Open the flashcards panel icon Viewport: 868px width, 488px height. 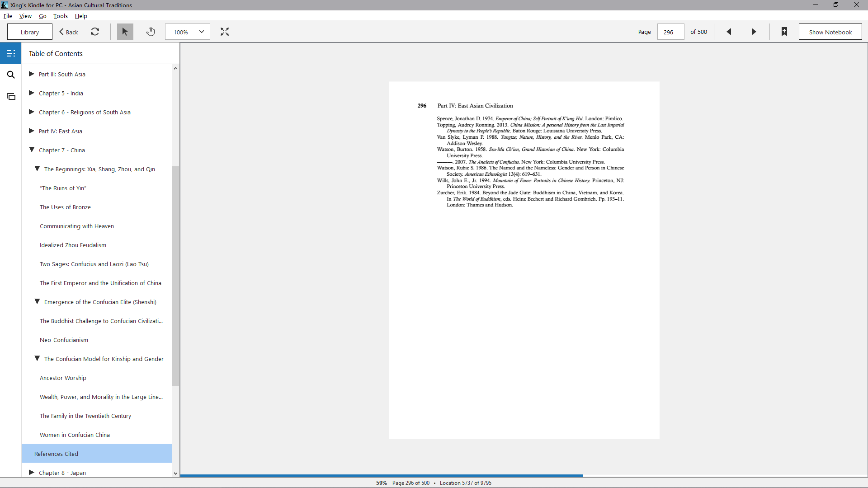[x=11, y=96]
